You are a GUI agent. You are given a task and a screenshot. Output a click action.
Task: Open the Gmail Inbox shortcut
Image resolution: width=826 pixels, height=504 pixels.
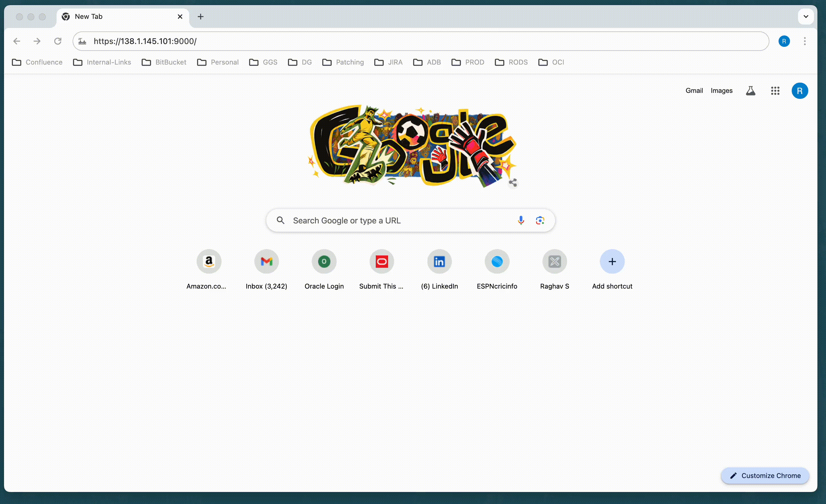pos(266,261)
